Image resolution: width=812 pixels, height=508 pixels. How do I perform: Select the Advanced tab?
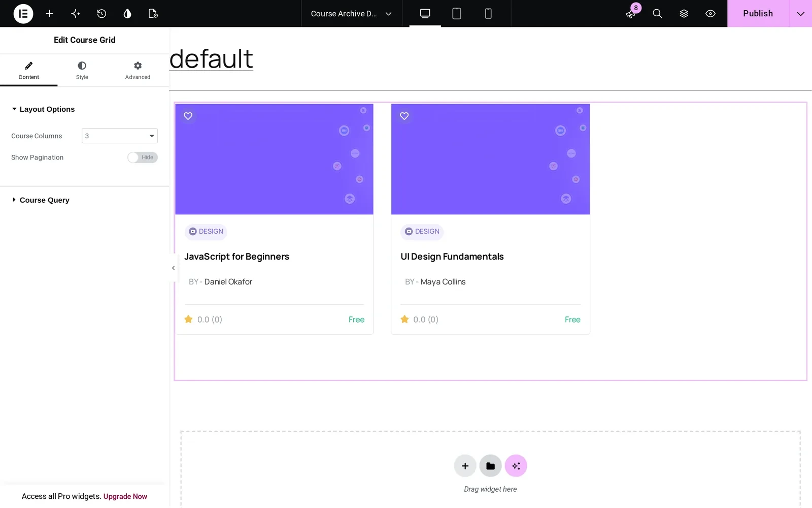138,71
